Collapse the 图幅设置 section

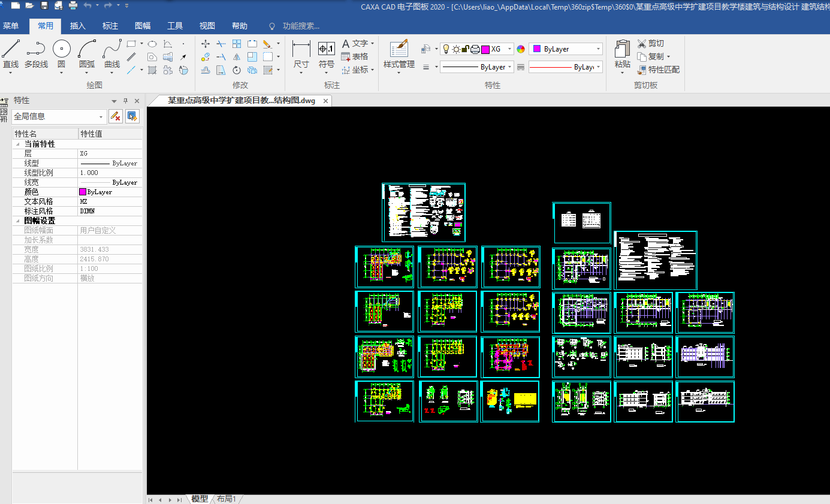point(17,221)
